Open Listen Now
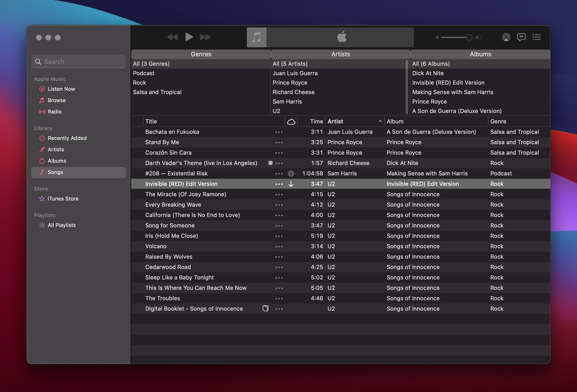This screenshot has height=392, width=577. click(x=61, y=89)
